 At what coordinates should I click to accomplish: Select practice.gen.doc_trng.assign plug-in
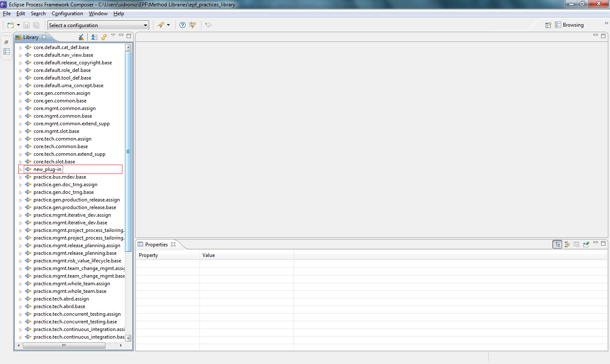point(65,185)
